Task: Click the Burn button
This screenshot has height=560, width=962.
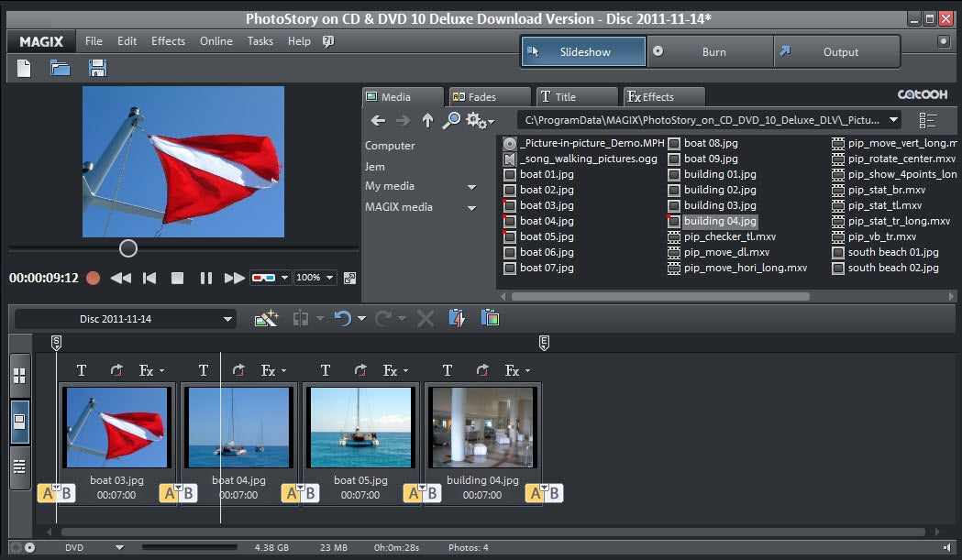Action: 713,52
